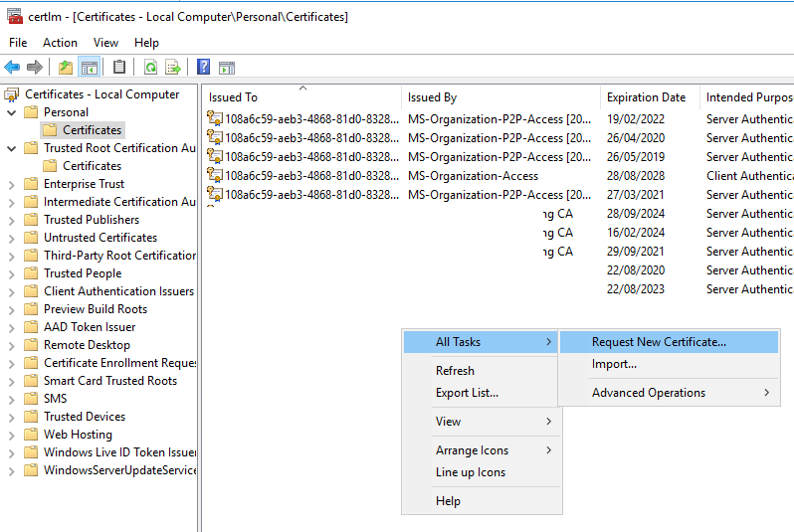Screen dimensions: 794x532
Task: Click the Back arrow toolbar icon
Action: [x=12, y=67]
